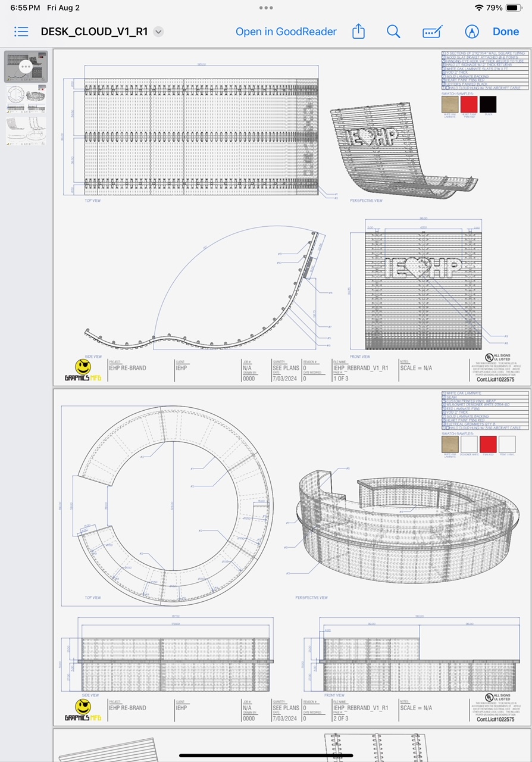Screen dimensions: 532x762
Task: Expand the chevron next to DESK_CLOUD_V1_R1
Action: (158, 32)
